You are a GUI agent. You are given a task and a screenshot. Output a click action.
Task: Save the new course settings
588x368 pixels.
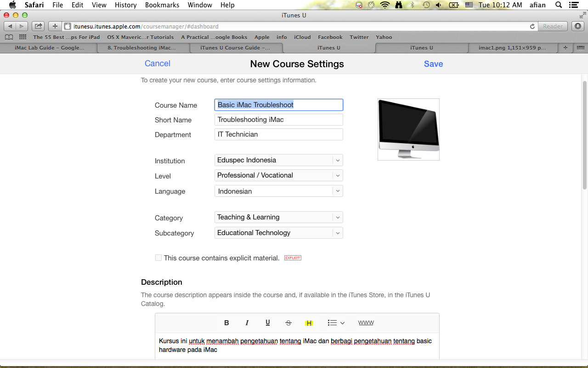coord(433,64)
